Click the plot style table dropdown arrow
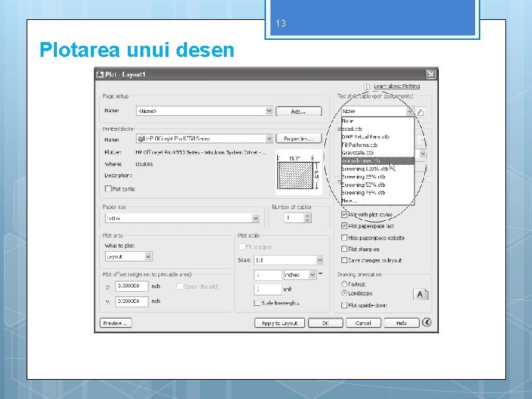 click(x=410, y=112)
